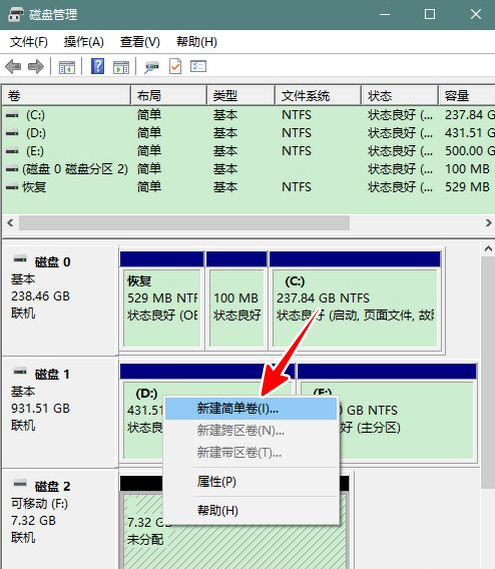Viewport: 495px width, 569px height.
Task: Sort the volume list by 容量 column header
Action: point(466,96)
